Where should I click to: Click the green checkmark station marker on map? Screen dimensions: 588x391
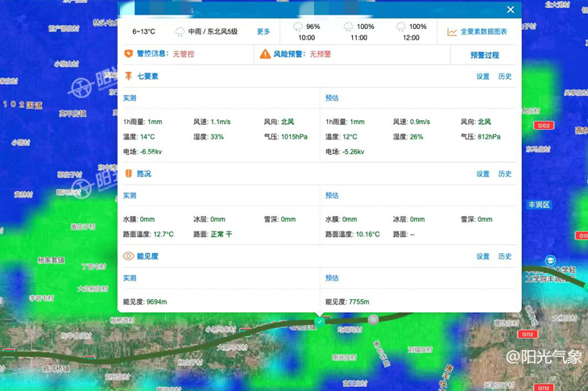coord(320,322)
